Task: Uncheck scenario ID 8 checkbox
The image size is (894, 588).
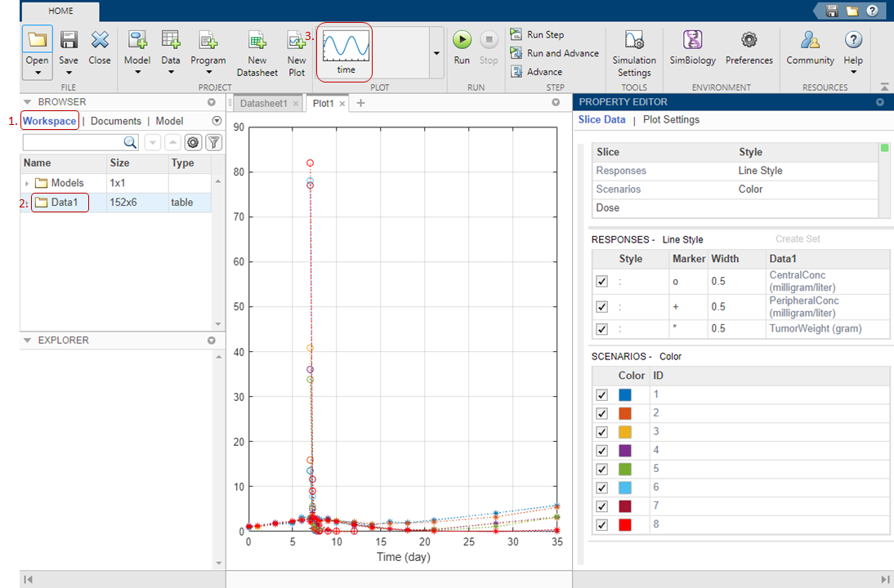Action: pos(601,525)
